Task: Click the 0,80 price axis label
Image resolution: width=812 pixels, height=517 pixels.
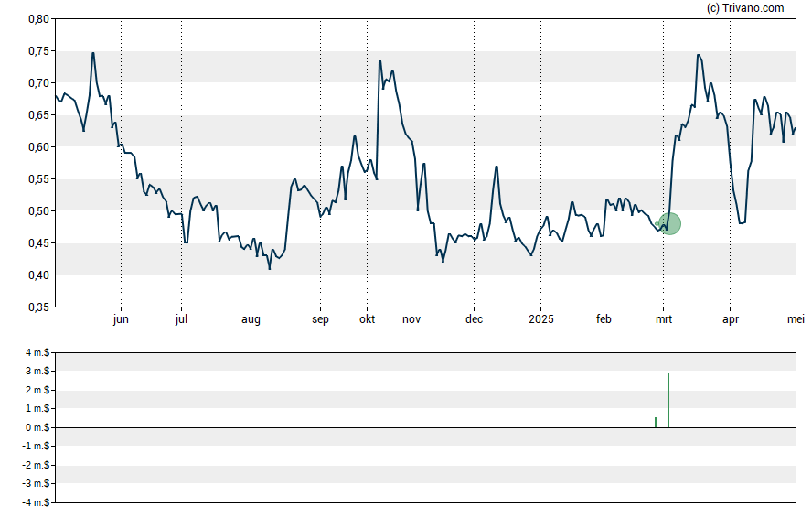Action: tap(38, 19)
